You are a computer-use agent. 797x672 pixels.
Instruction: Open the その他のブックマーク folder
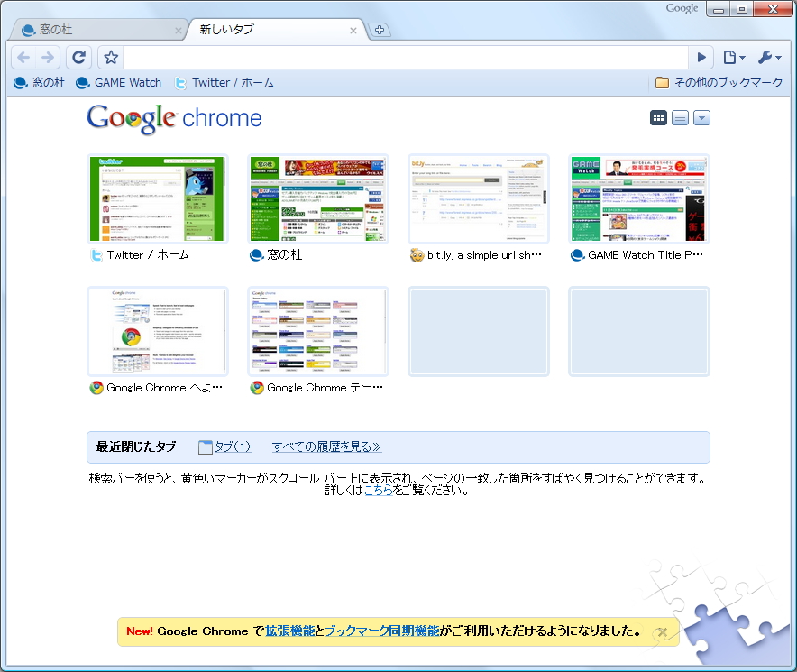(x=719, y=81)
